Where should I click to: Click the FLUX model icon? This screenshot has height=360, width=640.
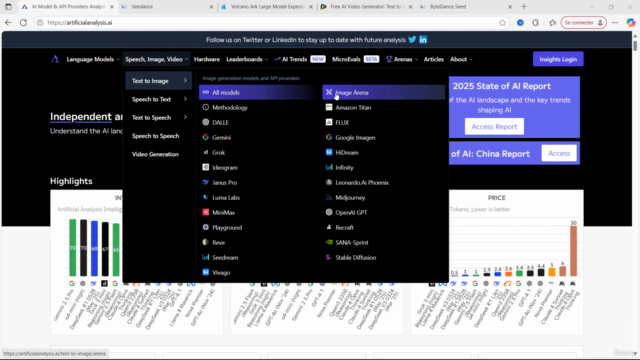tap(329, 122)
